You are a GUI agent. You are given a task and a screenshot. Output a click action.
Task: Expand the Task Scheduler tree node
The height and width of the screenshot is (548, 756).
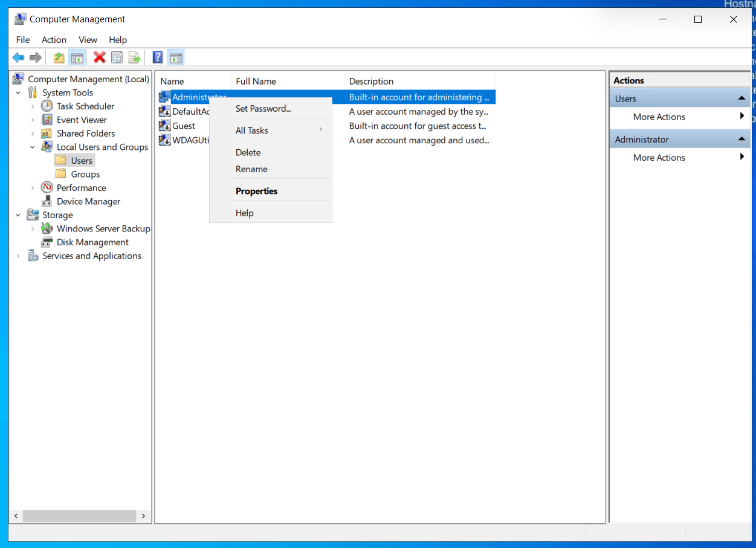(33, 106)
